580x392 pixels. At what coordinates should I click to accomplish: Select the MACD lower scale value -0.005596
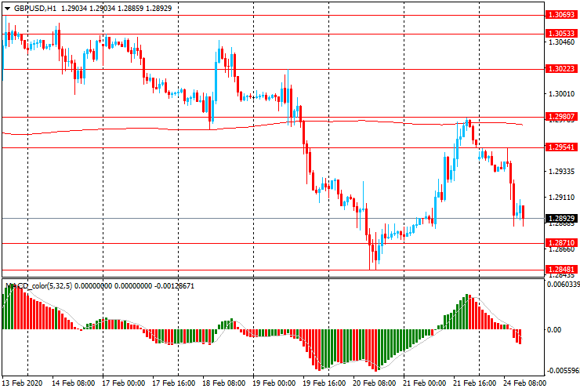click(x=564, y=371)
